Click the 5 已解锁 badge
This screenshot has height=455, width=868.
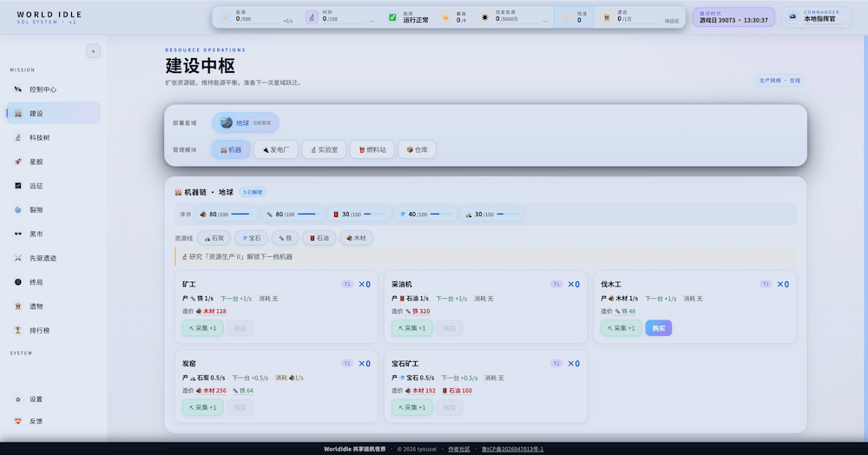[253, 192]
